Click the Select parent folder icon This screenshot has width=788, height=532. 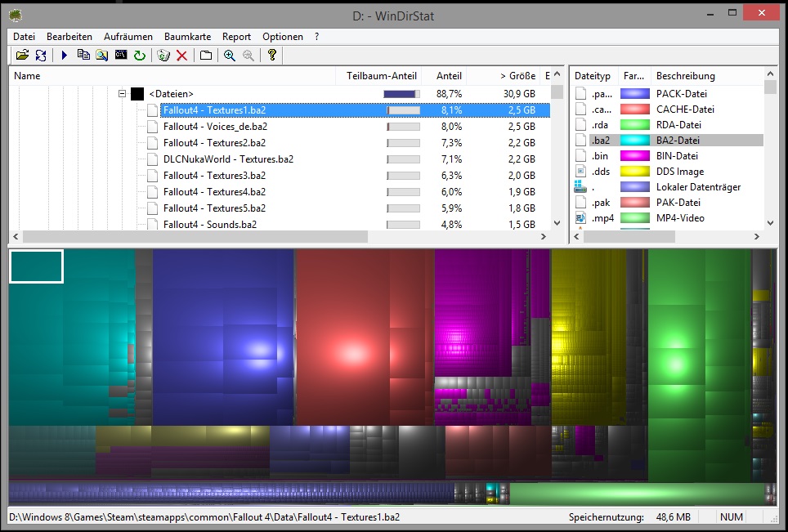[x=205, y=56]
